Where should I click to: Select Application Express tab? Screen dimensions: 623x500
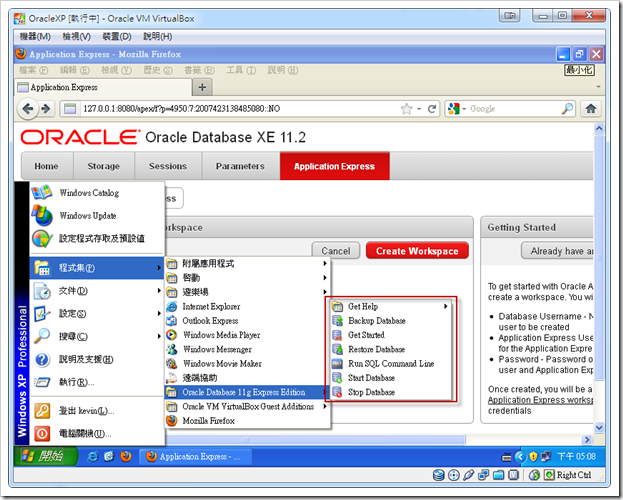click(335, 166)
